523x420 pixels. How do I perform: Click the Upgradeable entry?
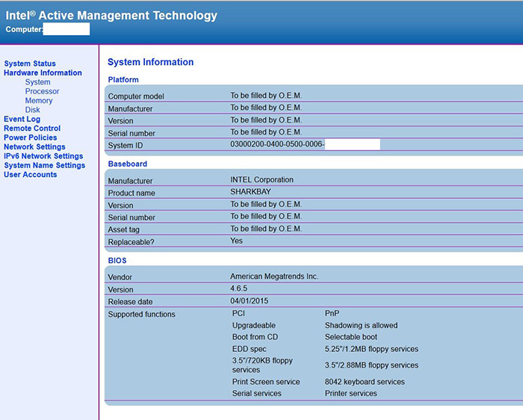pos(254,325)
